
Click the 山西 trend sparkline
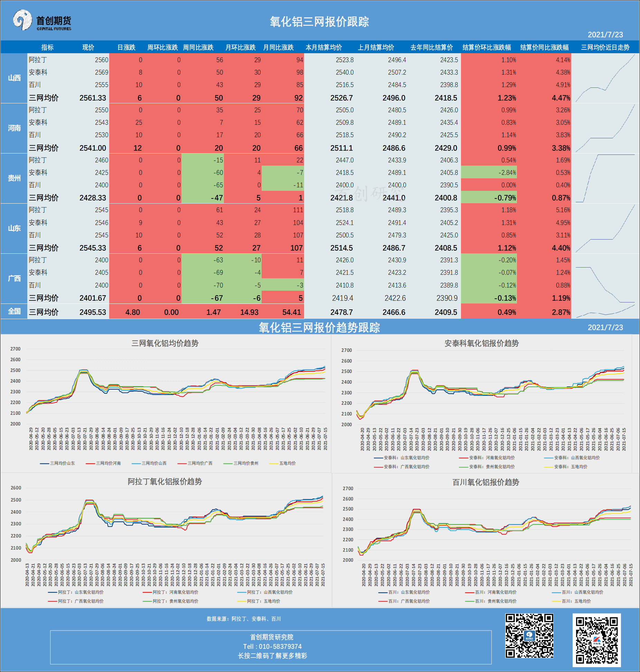click(605, 78)
